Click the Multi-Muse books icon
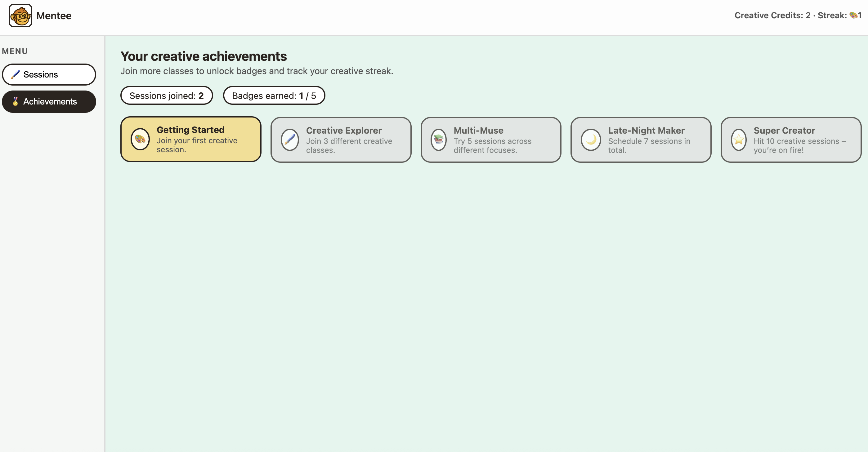Screen dimensions: 868x452 click(438, 140)
